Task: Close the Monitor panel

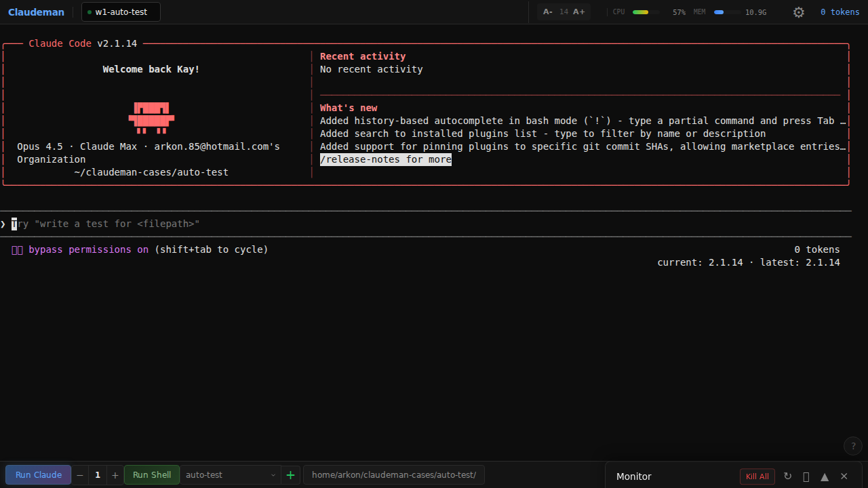Action: point(844,476)
